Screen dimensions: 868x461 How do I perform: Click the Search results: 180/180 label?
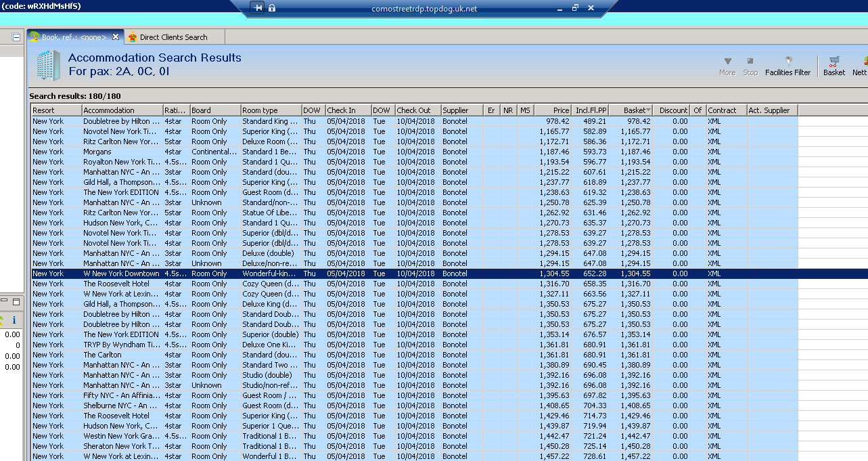[x=74, y=96]
